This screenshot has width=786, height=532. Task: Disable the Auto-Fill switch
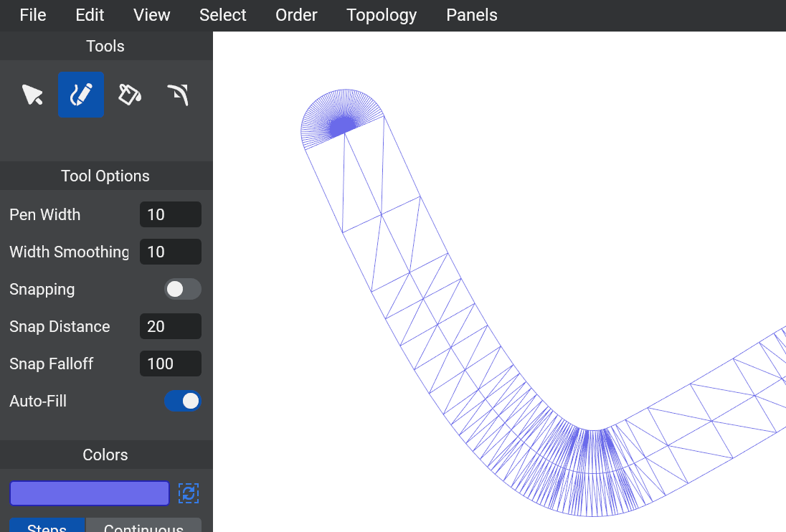(x=182, y=401)
